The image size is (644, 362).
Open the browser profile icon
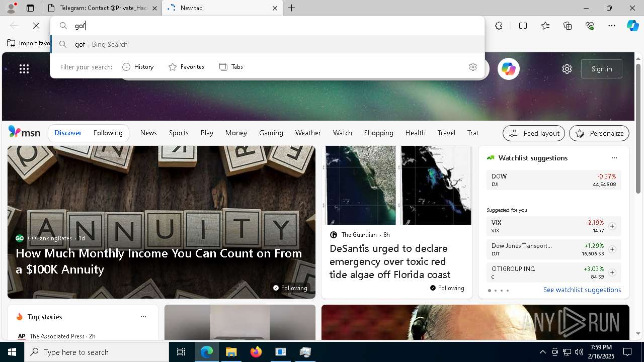click(x=11, y=8)
